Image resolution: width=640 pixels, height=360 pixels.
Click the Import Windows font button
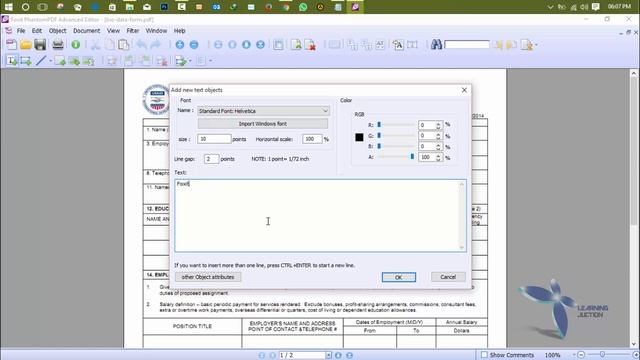263,124
